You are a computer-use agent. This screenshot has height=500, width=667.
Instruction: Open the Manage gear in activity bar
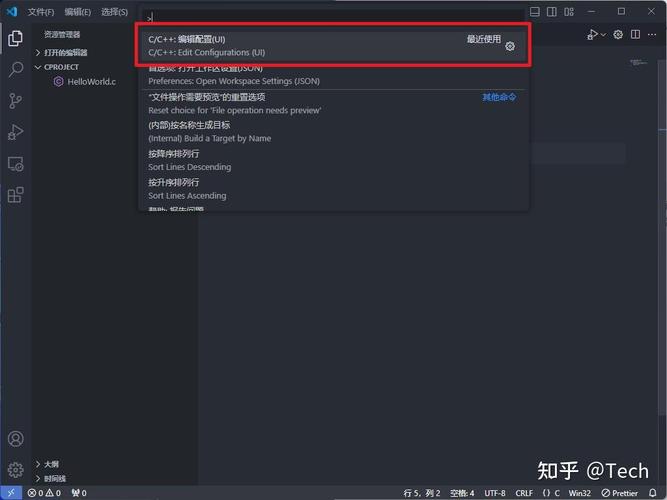tap(15, 470)
